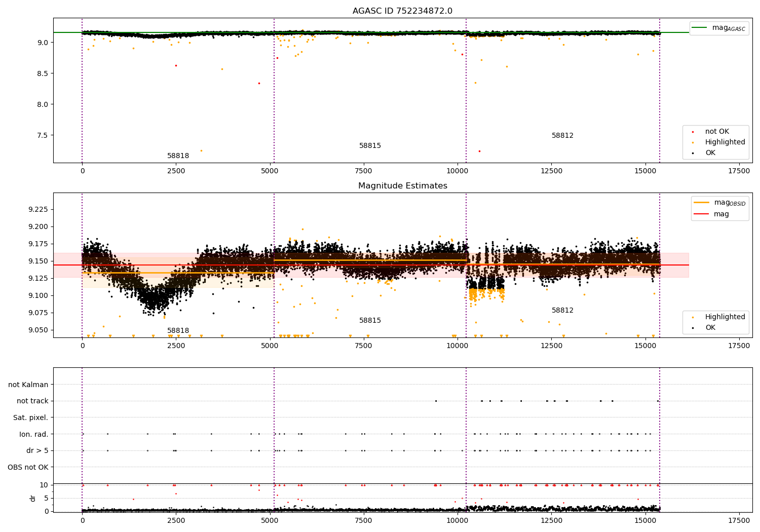This screenshot has height=532, width=760.
Task: Click the rotated "dr" axis label
Action: (33, 498)
